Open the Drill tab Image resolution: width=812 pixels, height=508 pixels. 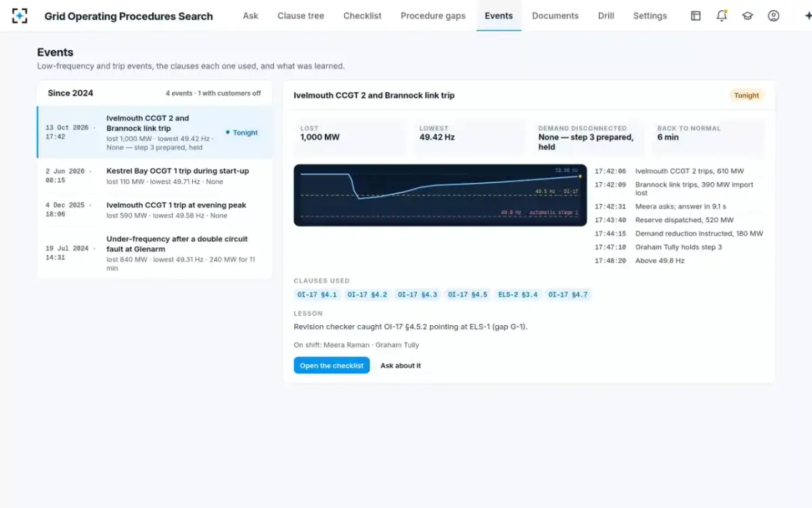click(x=606, y=16)
